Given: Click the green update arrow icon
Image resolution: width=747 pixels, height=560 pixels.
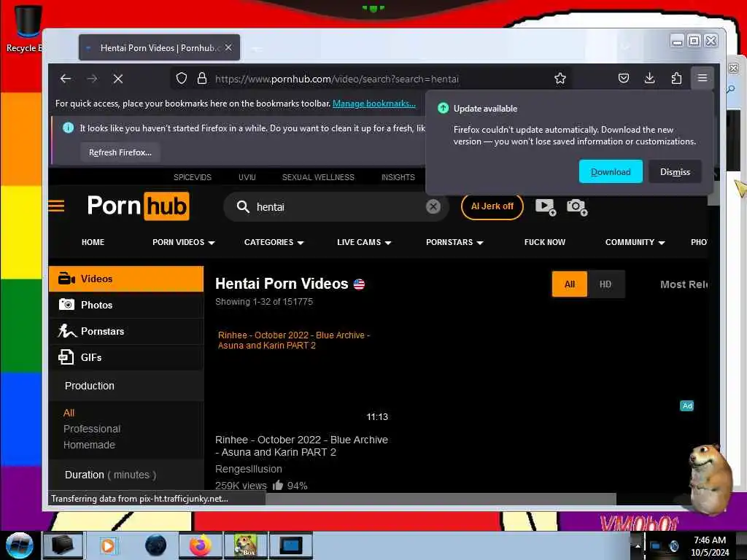Looking at the screenshot, I should point(443,108).
